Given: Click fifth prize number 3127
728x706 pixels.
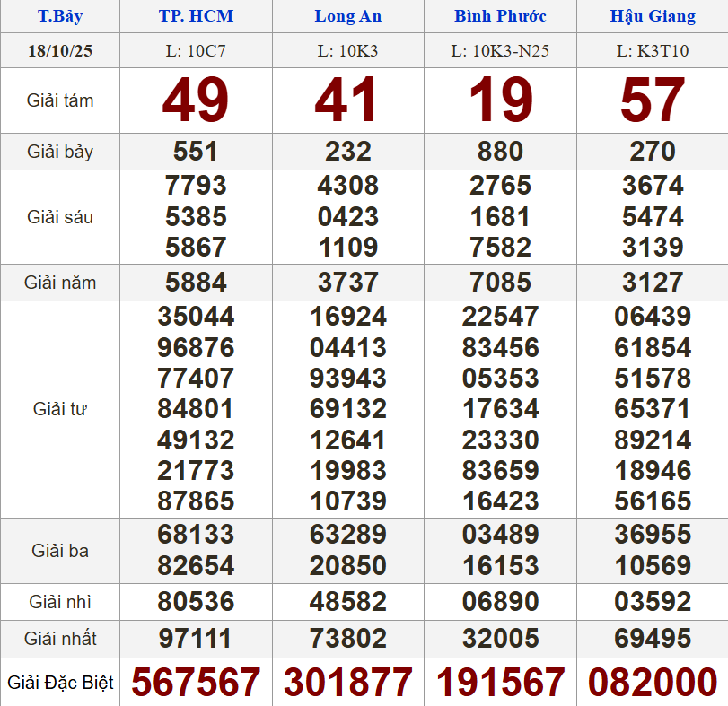Looking at the screenshot, I should [x=653, y=283].
